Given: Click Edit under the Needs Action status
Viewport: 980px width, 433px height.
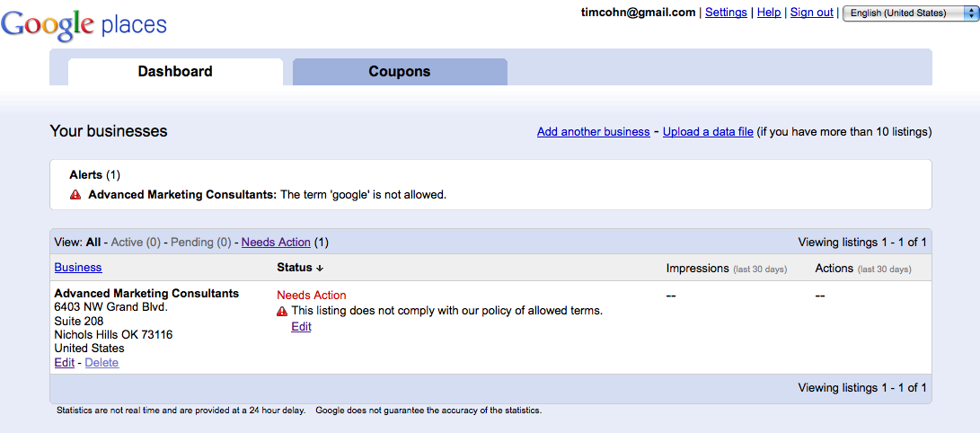Looking at the screenshot, I should coord(301,327).
